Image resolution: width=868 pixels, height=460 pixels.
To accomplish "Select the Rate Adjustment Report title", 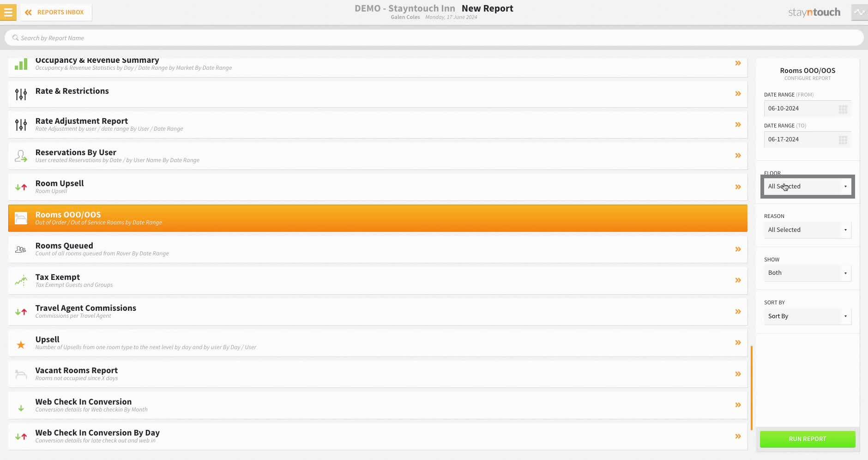I will coord(82,121).
